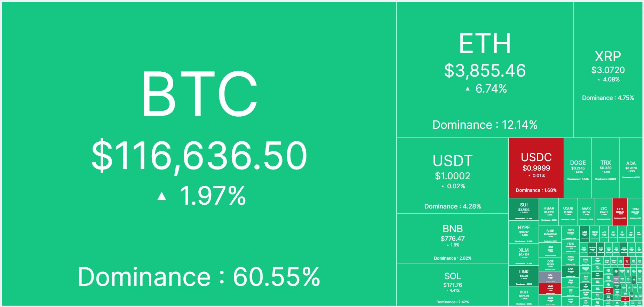This screenshot has width=644, height=307.
Task: Select the BNB tile priced at $776.47
Action: [452, 238]
